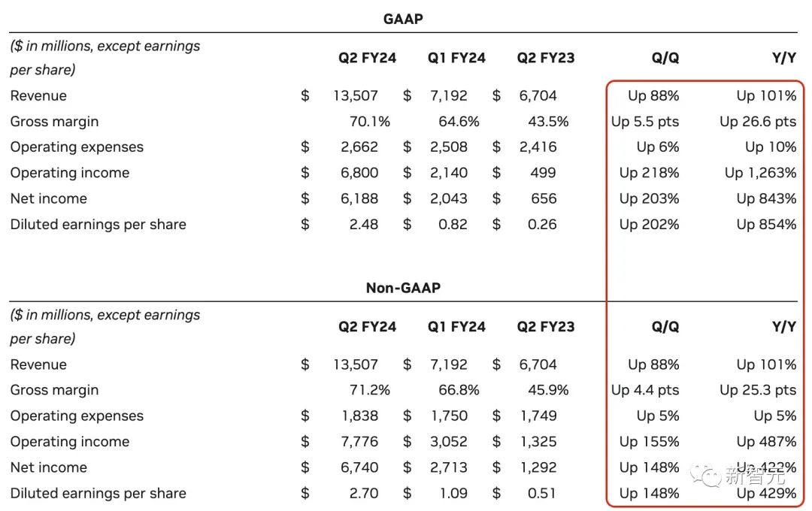Click the Y/Y column header in Non-GAAP table
812x511 pixels.
click(x=783, y=327)
